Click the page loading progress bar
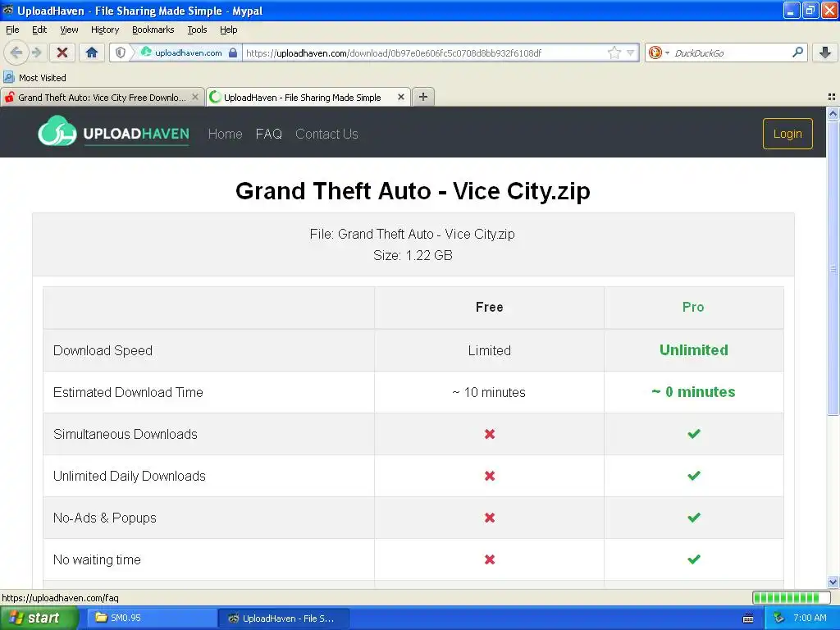840x630 pixels. (x=791, y=597)
